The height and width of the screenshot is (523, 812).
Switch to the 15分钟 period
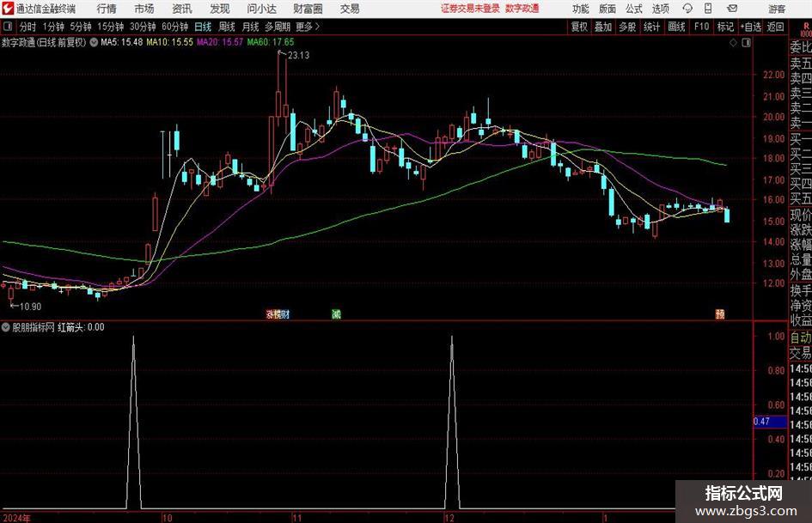110,27
